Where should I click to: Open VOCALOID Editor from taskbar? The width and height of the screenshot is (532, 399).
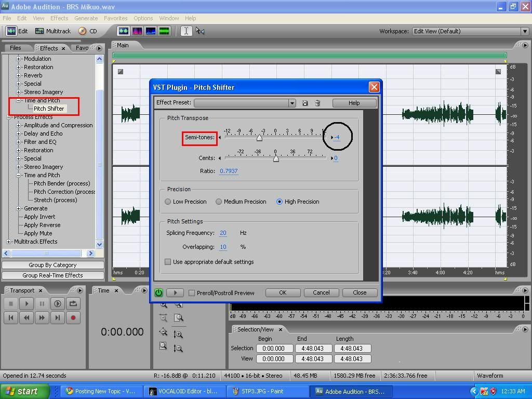click(x=184, y=391)
